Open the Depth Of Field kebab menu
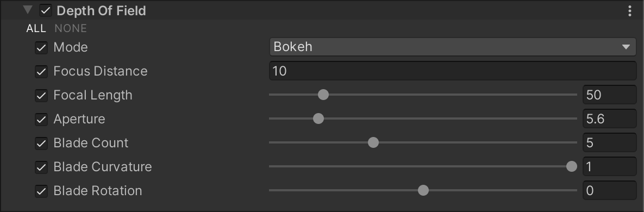Viewport: 644px width, 212px height. pos(629,11)
